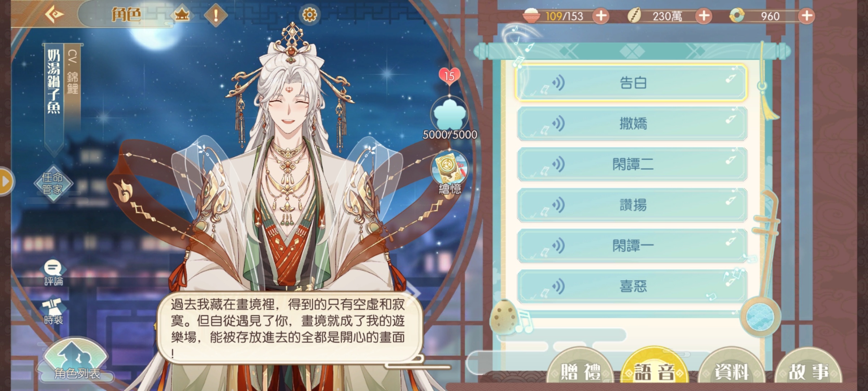
Task: Open the 角色列表 character list
Action: coord(76,360)
